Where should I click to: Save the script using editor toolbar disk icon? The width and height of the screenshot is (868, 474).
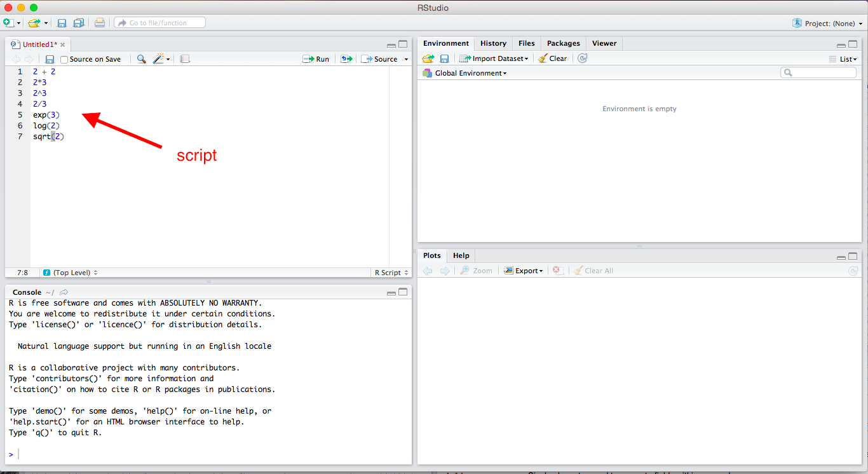pos(50,59)
